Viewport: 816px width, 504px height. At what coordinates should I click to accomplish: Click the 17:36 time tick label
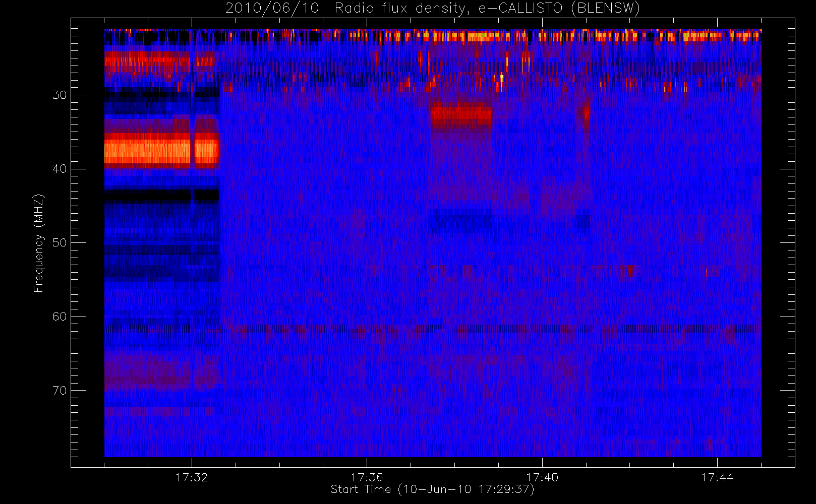pos(367,477)
